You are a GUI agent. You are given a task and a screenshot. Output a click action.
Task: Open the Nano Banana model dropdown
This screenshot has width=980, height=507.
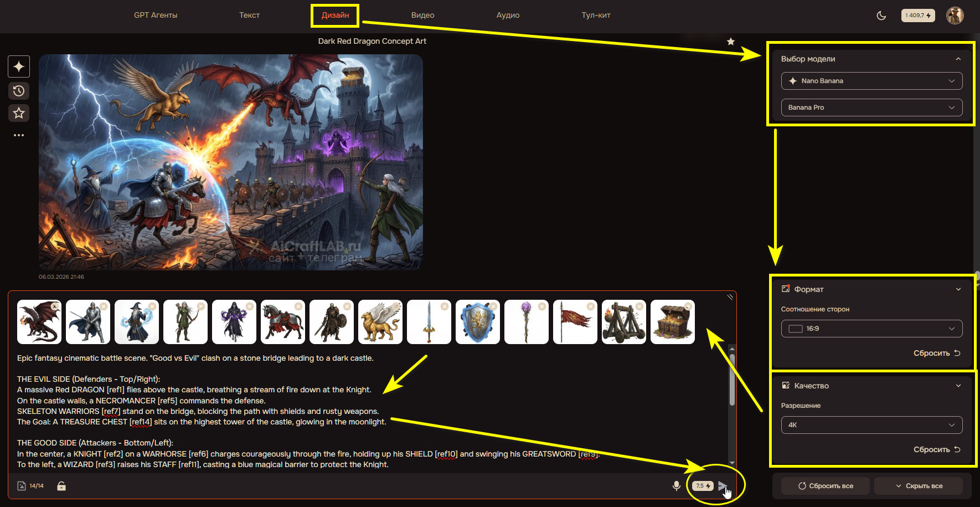click(871, 81)
